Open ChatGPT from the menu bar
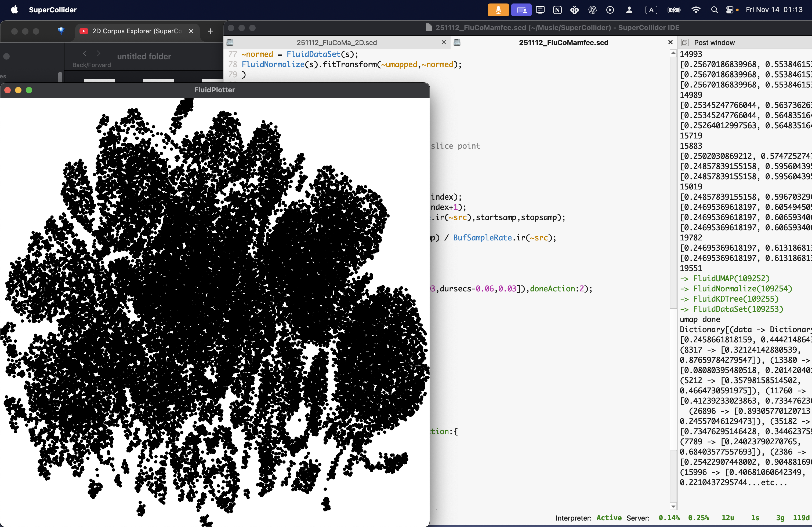 [593, 10]
